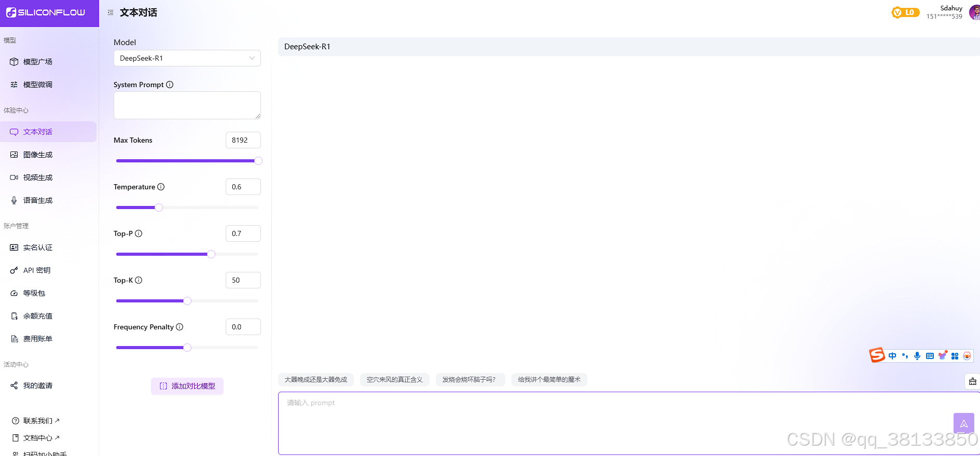This screenshot has height=456, width=980.
Task: Toggle Sogou 中 Chinese/English mode
Action: (892, 356)
